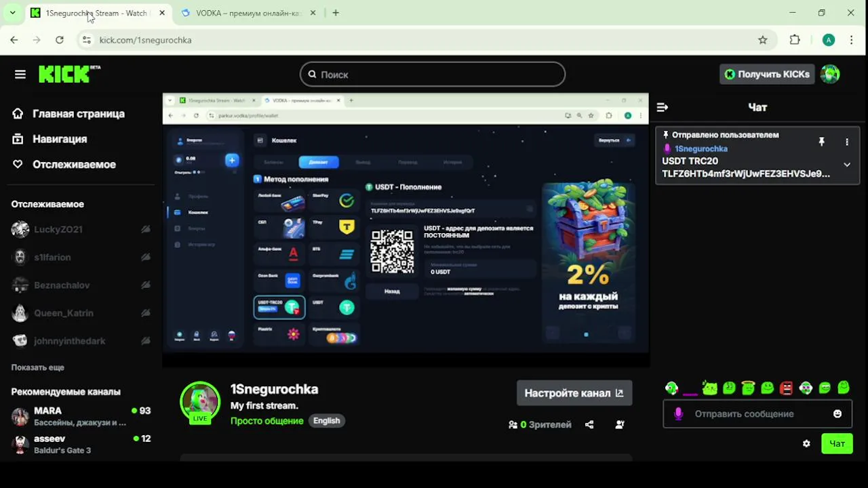The image size is (868, 488).
Task: Open the Kick sidebar hamburger menu
Action: [x=20, y=75]
